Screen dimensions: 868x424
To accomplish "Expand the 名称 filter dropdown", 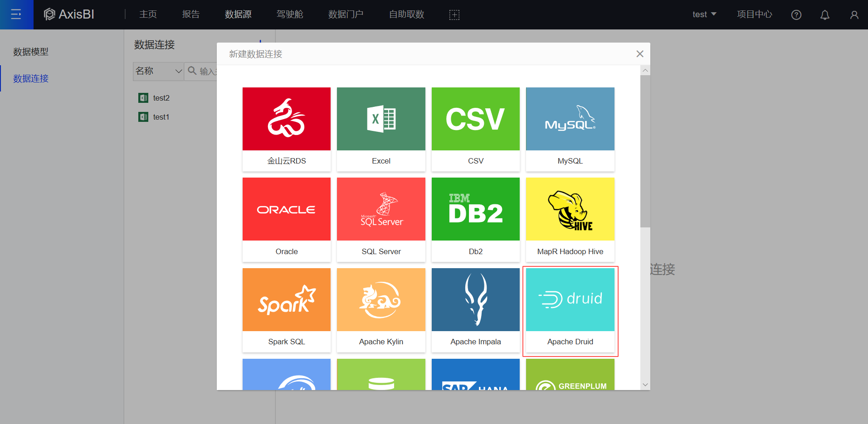I will pos(158,71).
